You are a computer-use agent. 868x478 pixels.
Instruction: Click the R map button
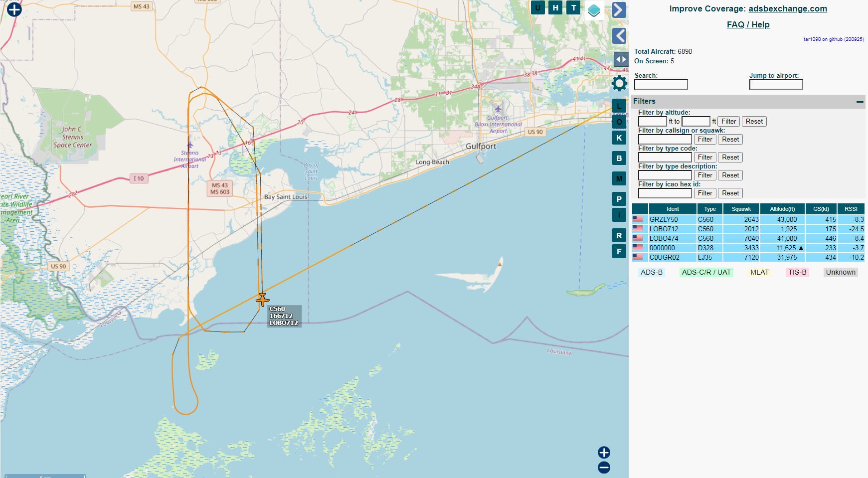click(x=619, y=235)
